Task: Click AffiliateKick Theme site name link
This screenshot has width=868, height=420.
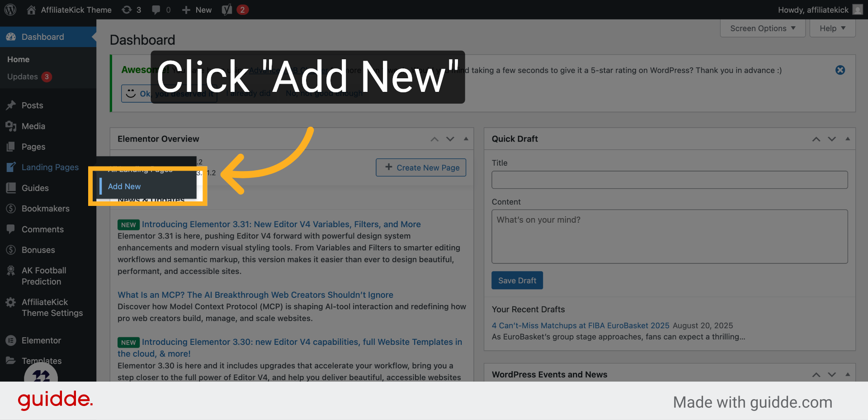Action: click(76, 10)
